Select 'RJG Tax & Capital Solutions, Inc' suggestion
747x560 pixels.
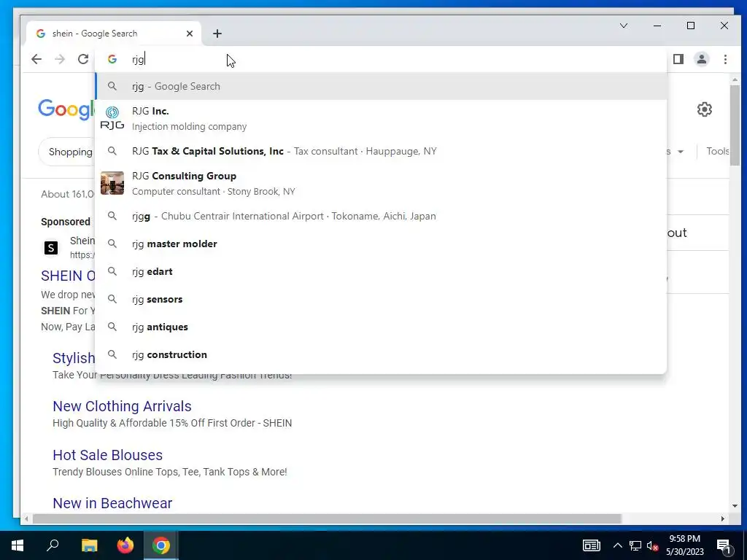click(x=381, y=151)
